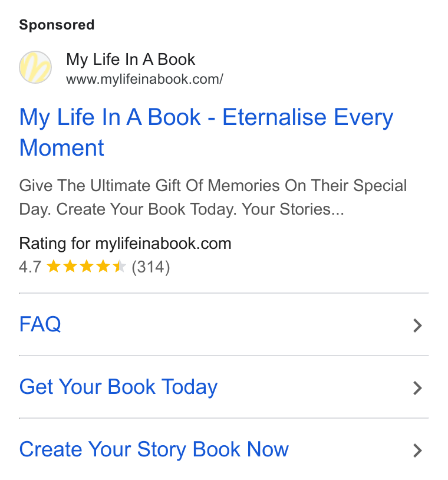
Task: Click the 4.7 rating number
Action: (x=30, y=267)
